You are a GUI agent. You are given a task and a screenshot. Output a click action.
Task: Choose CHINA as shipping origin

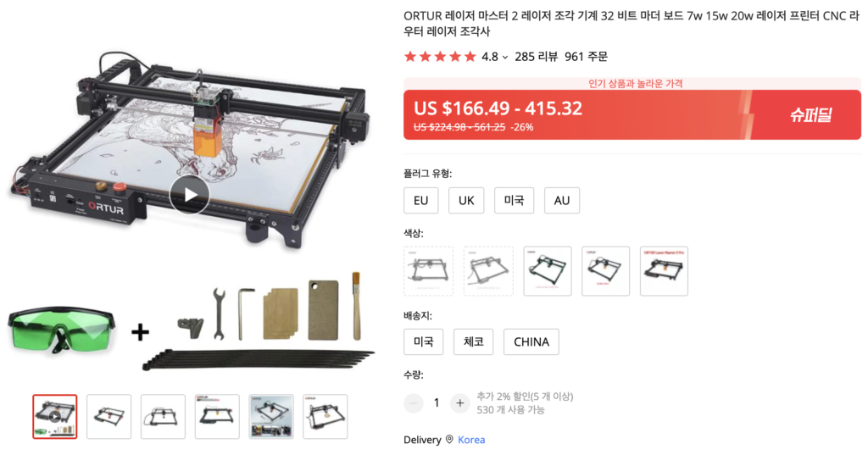[531, 342]
